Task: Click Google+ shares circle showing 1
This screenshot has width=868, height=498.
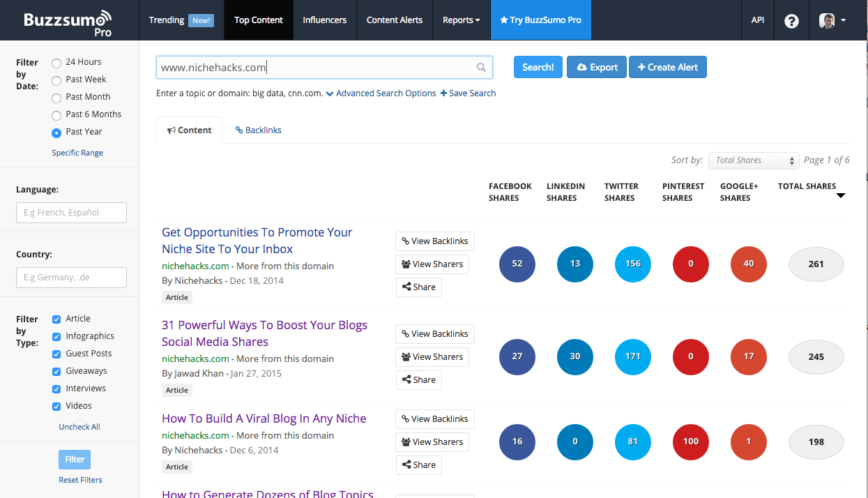Action: (749, 442)
